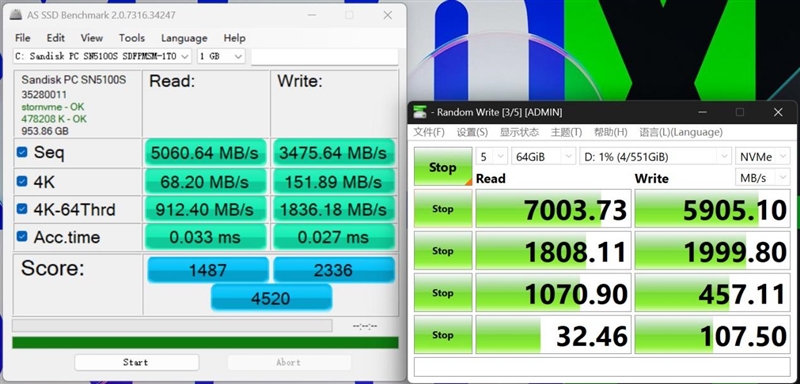Click the 953.86 GB capacity text
The width and height of the screenshot is (800, 384).
tap(45, 131)
